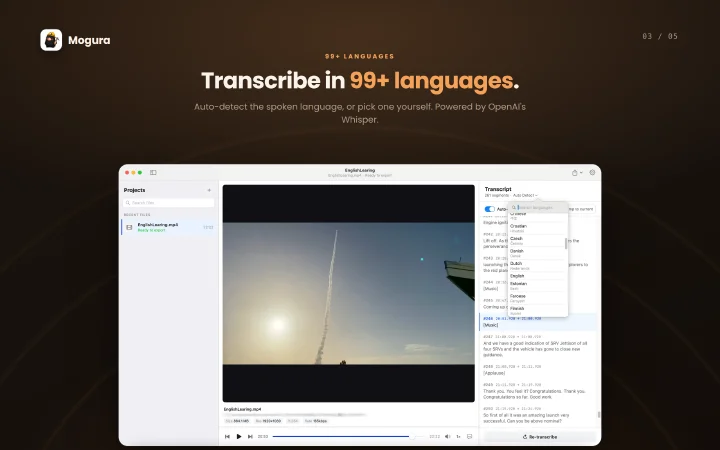Click the Re-transcribe button
The image size is (720, 450).
click(x=540, y=437)
